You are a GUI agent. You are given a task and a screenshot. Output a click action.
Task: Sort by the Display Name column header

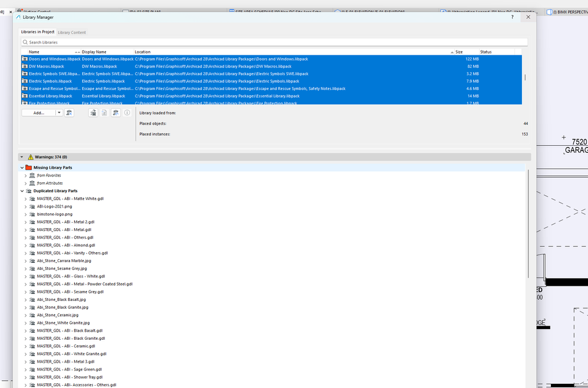(x=108, y=52)
